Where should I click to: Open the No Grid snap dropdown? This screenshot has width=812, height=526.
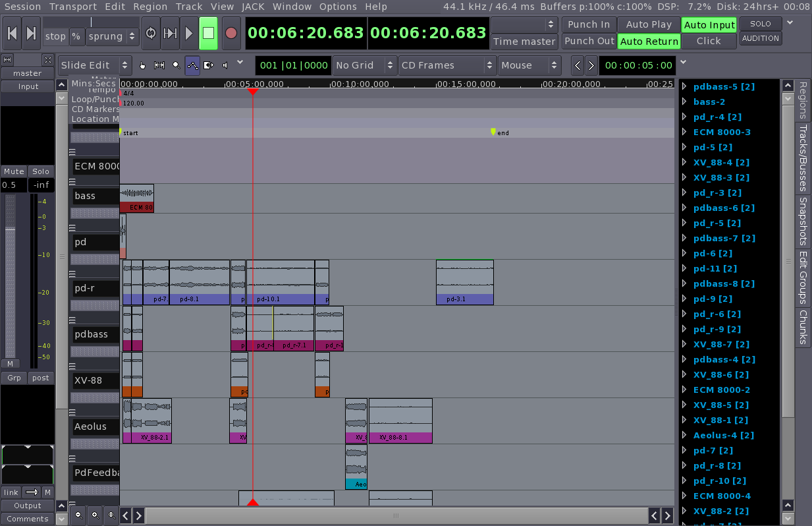pyautogui.click(x=363, y=65)
